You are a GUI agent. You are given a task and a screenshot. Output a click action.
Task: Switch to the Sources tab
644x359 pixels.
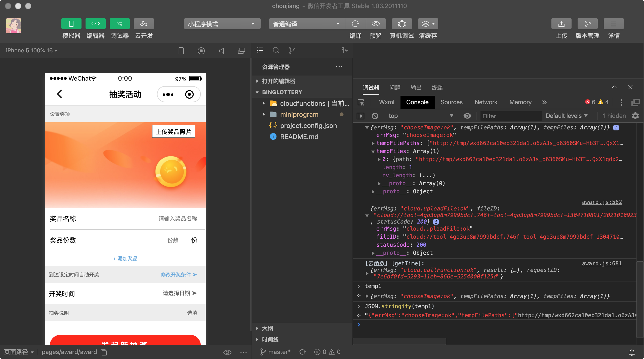click(x=451, y=102)
